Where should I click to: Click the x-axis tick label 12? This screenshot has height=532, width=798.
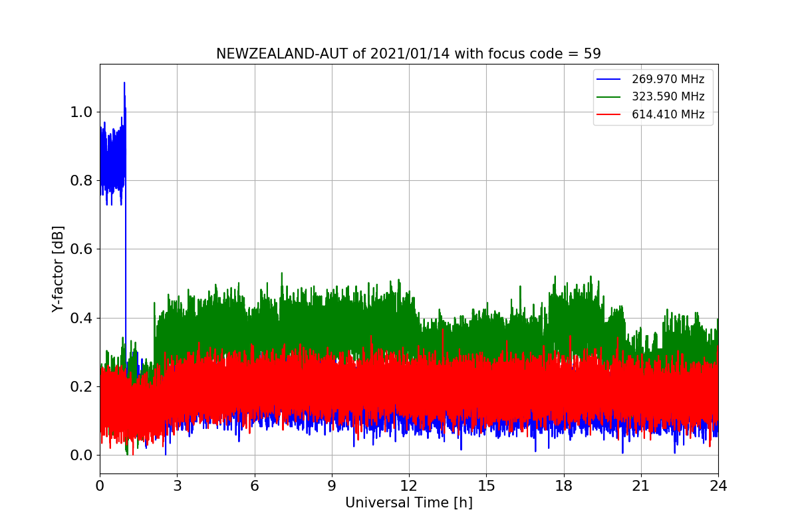[x=409, y=486]
